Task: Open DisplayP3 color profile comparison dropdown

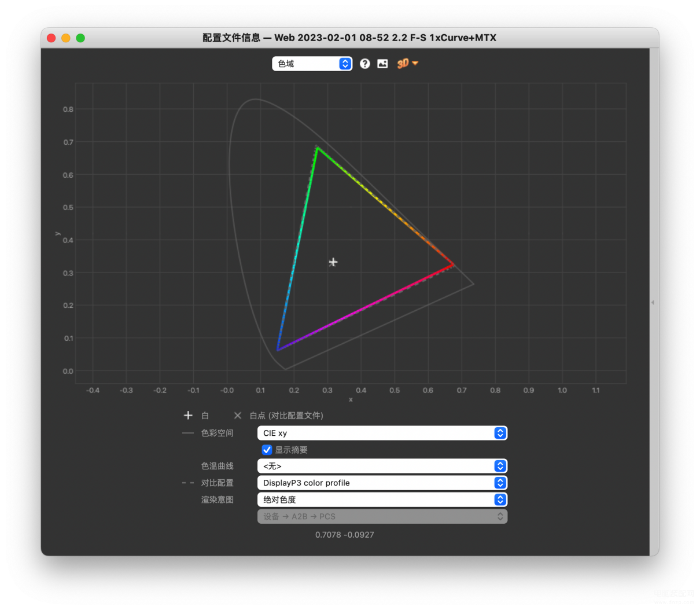Action: (x=382, y=483)
